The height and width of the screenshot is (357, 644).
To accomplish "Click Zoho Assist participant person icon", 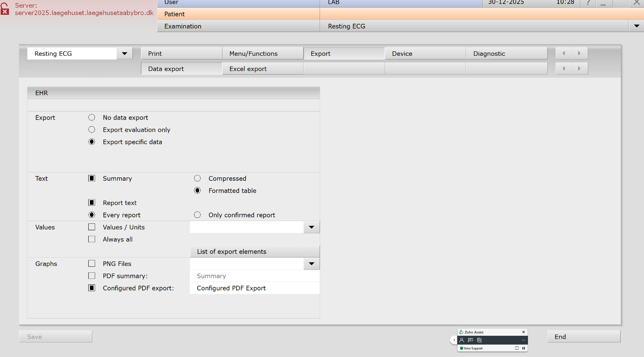I will coord(462,340).
